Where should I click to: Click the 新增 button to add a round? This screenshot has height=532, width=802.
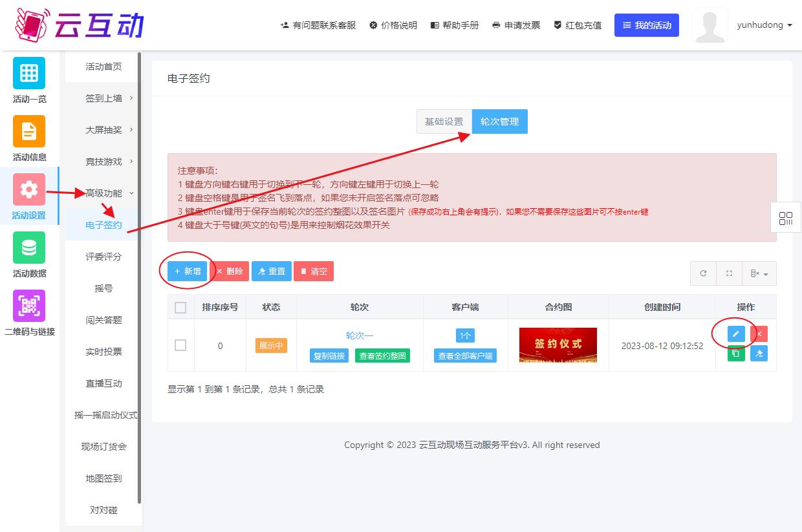(188, 271)
